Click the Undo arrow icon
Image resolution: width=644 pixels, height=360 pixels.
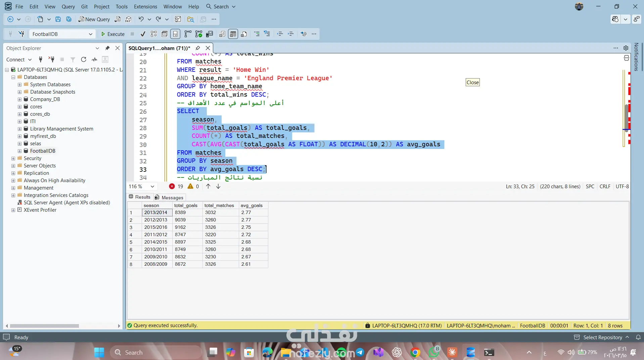pyautogui.click(x=141, y=19)
